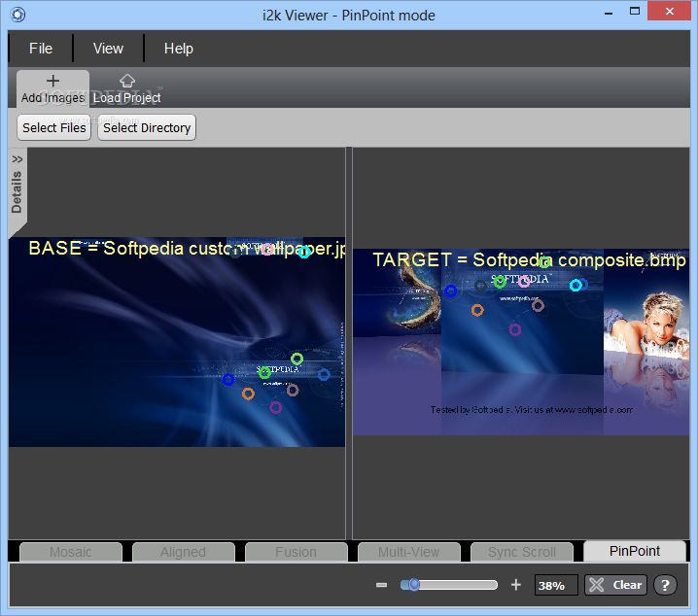Click the TARGET composite image thumbnail

click(521, 342)
